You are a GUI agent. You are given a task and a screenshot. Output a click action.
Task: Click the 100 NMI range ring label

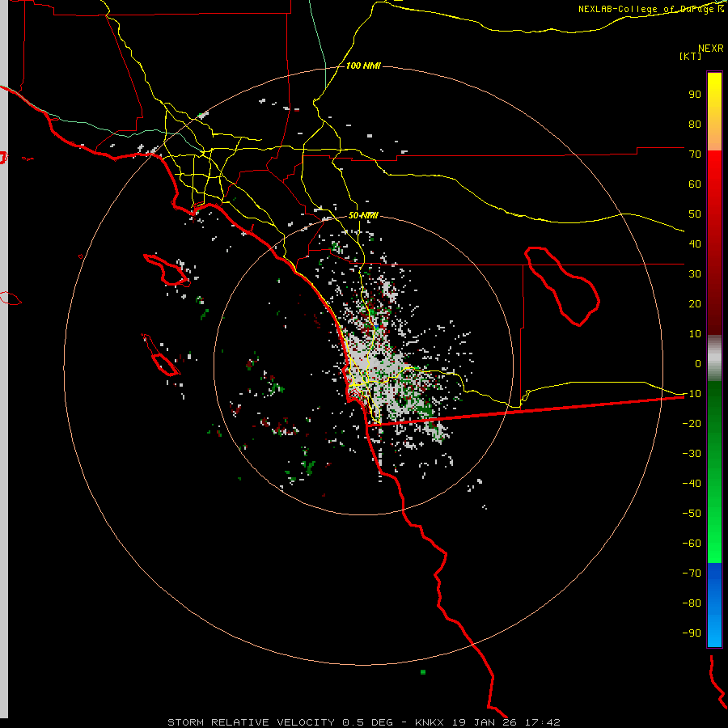(x=363, y=66)
